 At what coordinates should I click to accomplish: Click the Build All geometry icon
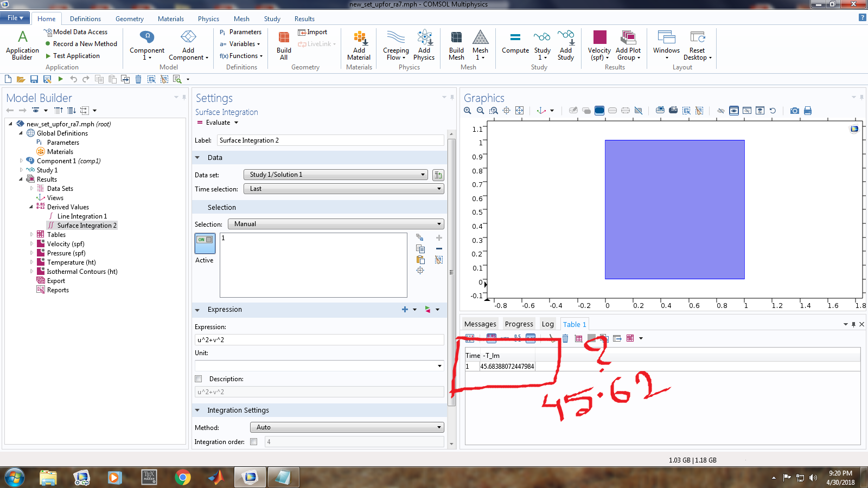[284, 44]
